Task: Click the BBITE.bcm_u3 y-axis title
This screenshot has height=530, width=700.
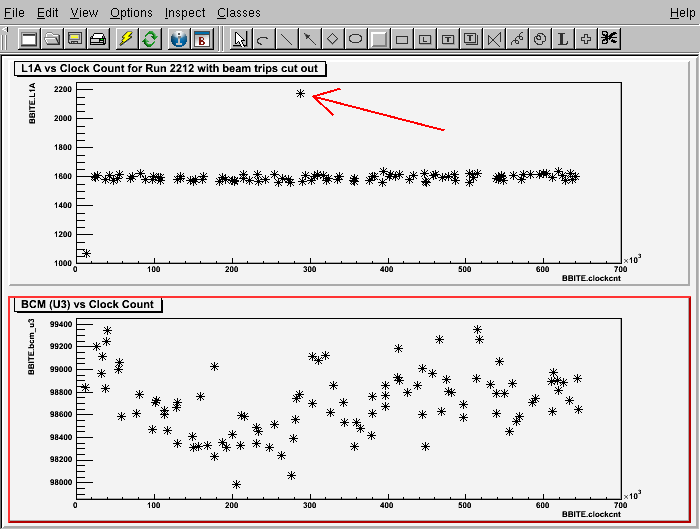Action: click(31, 347)
